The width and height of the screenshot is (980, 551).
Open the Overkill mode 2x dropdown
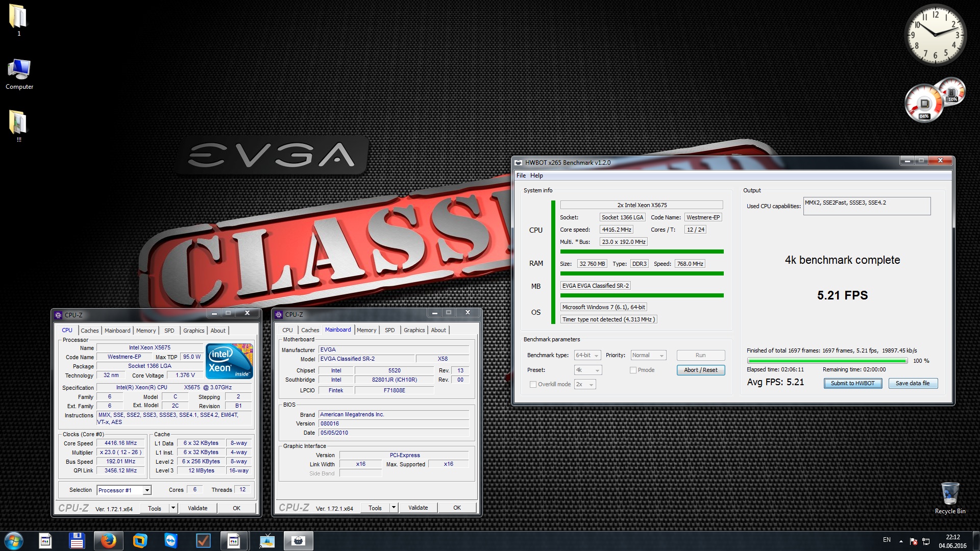pyautogui.click(x=585, y=384)
